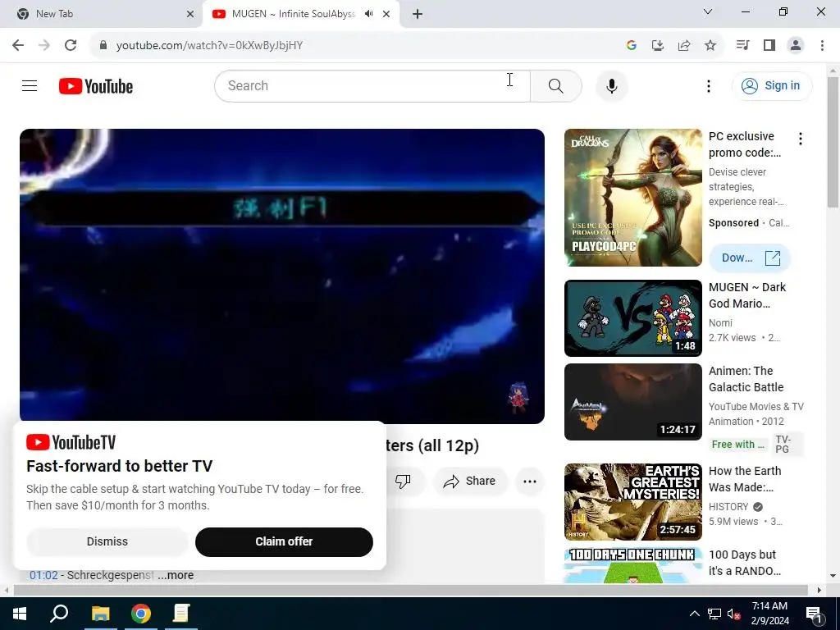The height and width of the screenshot is (630, 840).
Task: Dislike the video with thumbs down
Action: (403, 481)
